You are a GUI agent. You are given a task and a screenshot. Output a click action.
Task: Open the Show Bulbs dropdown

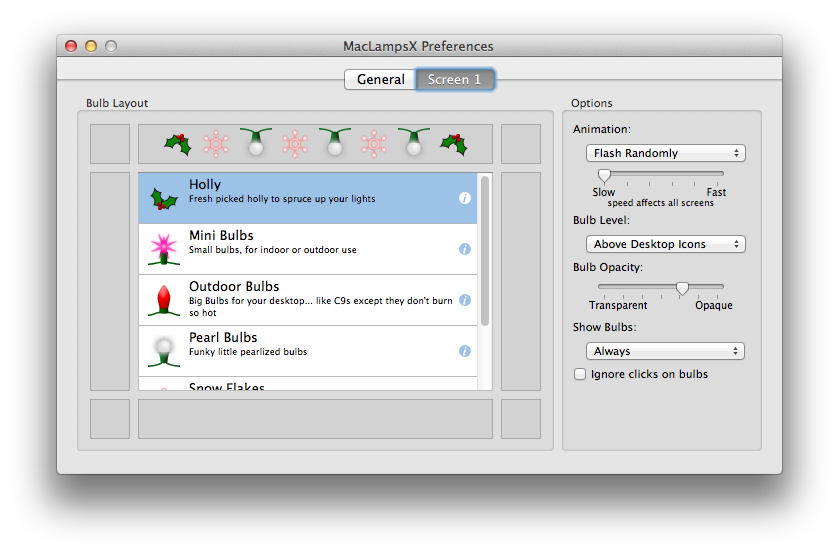pyautogui.click(x=665, y=351)
